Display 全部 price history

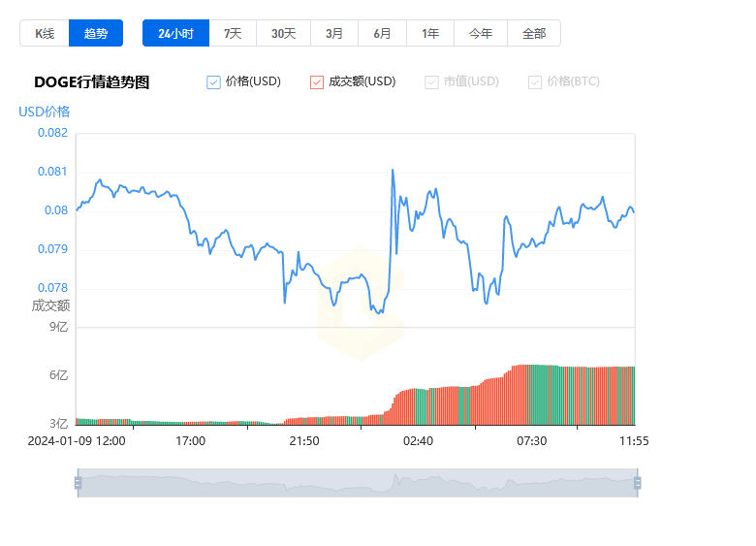pos(534,33)
